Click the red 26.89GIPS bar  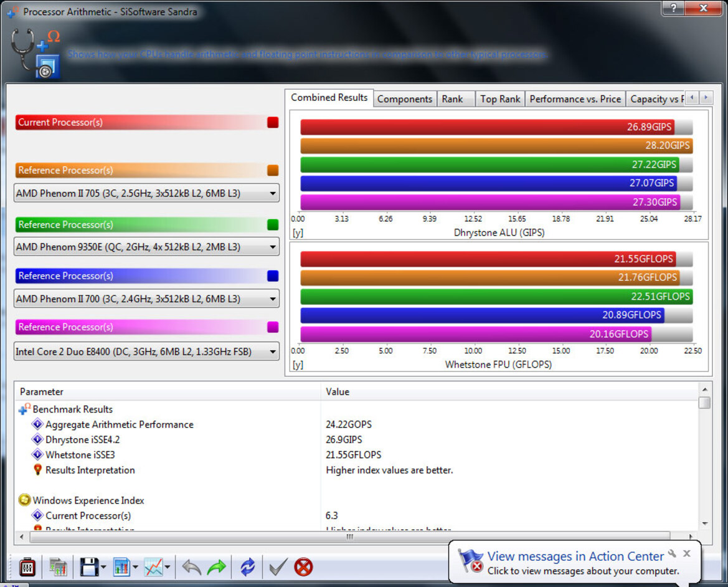487,126
